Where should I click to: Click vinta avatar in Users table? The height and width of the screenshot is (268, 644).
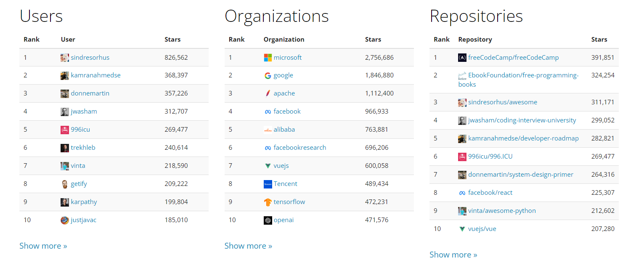[x=65, y=166]
